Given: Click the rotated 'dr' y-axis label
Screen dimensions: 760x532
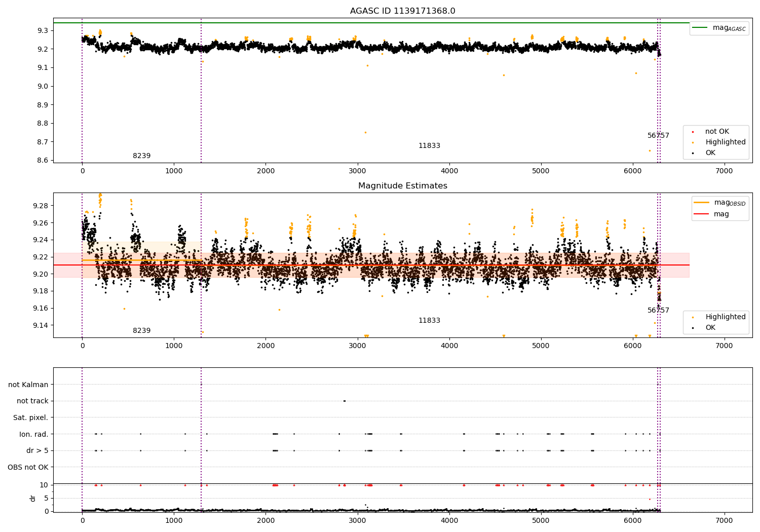Looking at the screenshot, I should coord(33,498).
